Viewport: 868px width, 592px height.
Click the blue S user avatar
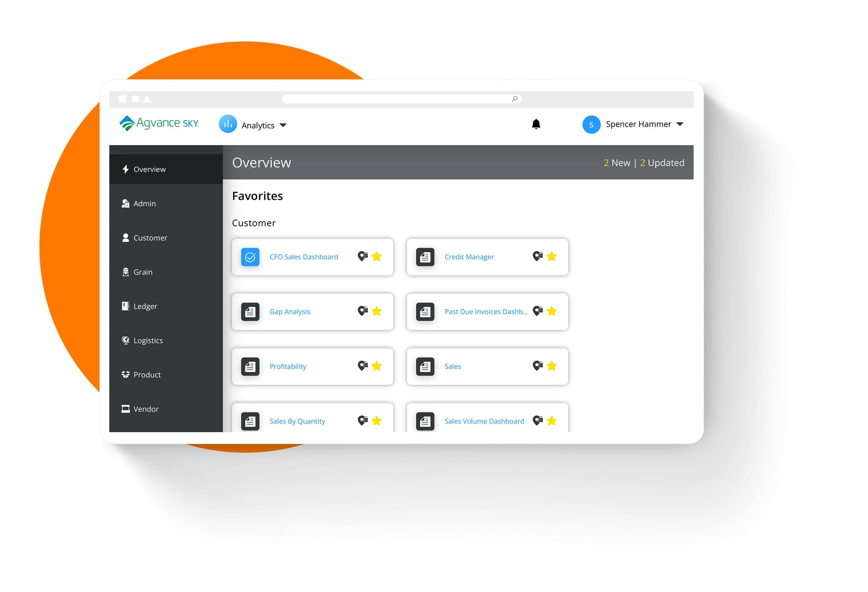coord(591,125)
